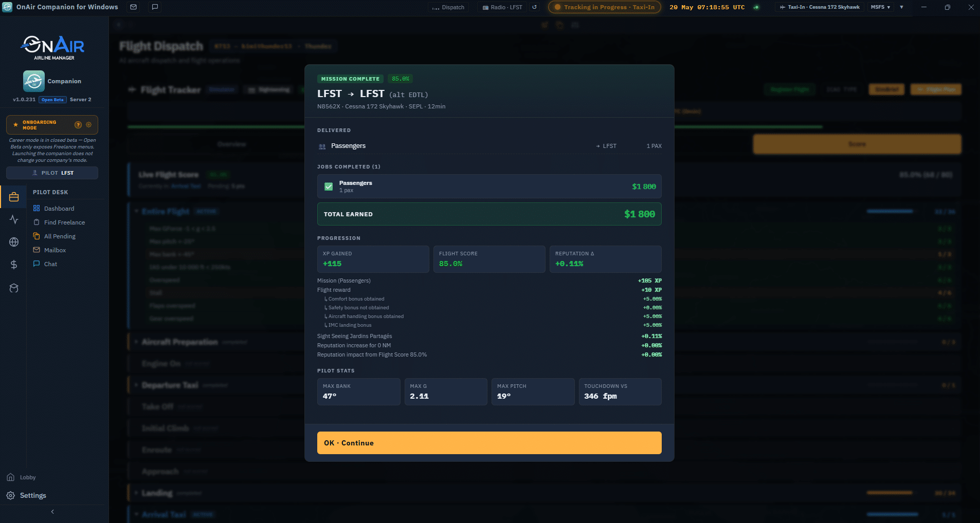The width and height of the screenshot is (980, 523).
Task: Collapse Entire Flight section in background
Action: (137, 211)
